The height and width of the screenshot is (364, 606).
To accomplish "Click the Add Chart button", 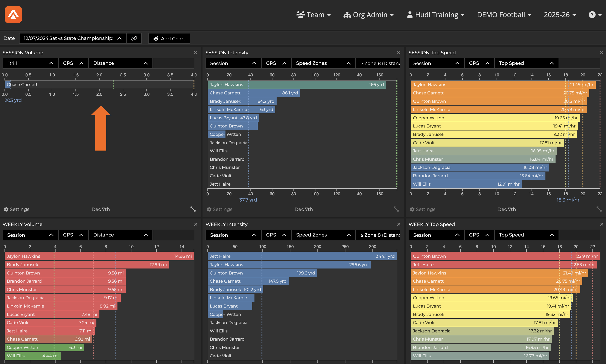I will click(x=169, y=38).
